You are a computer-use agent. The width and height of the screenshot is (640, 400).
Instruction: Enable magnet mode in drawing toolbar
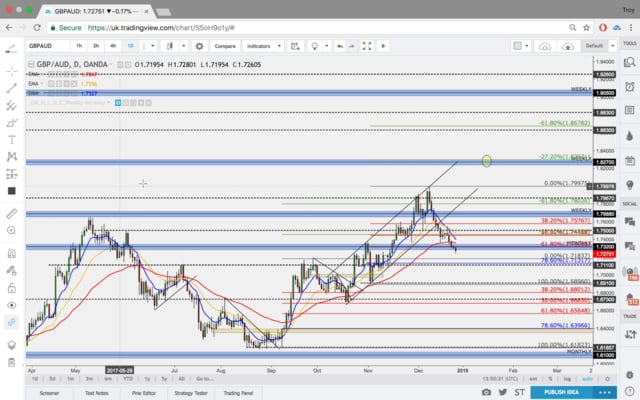[x=11, y=254]
